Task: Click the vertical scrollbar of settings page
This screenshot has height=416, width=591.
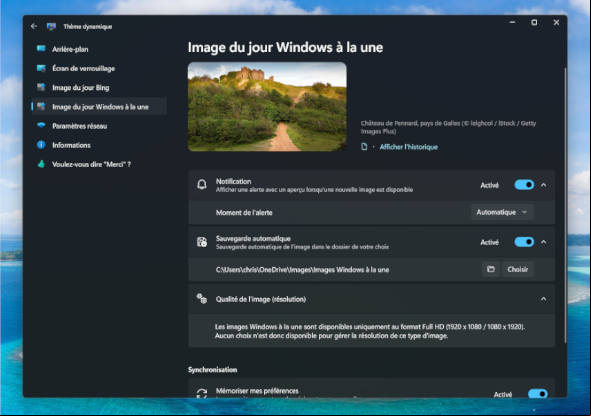Action: 565,205
